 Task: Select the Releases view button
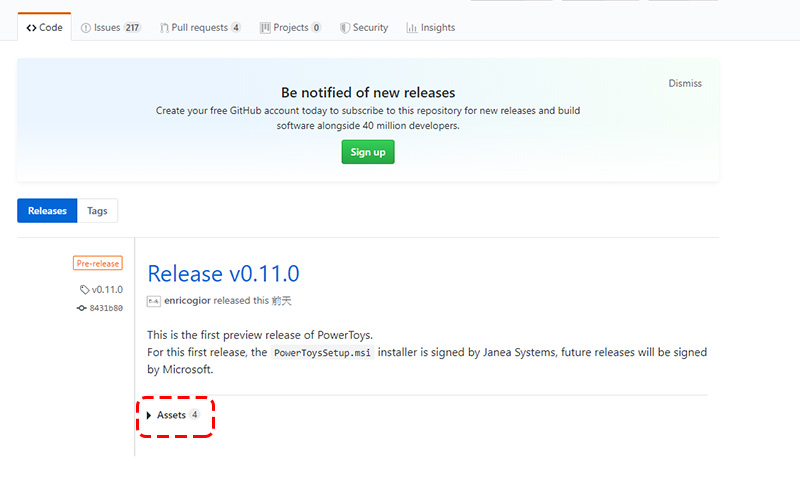[47, 211]
